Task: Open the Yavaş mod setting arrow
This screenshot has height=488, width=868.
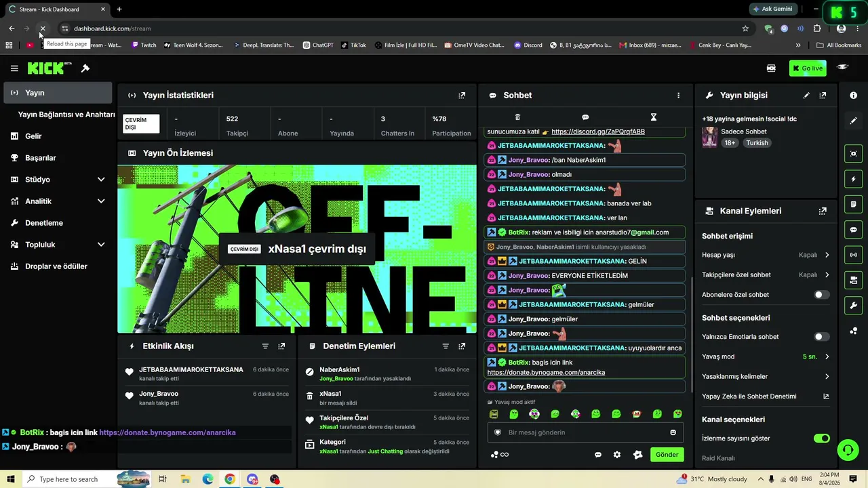Action: [x=827, y=357]
